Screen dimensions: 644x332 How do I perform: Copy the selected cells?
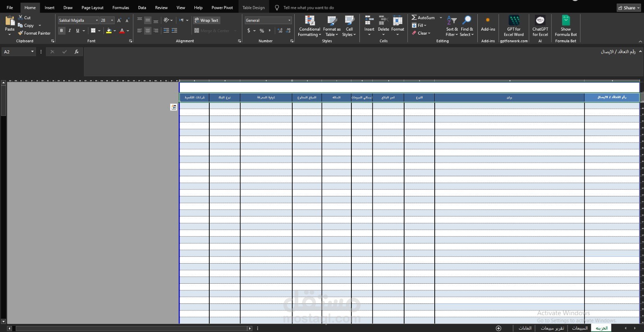coord(26,25)
